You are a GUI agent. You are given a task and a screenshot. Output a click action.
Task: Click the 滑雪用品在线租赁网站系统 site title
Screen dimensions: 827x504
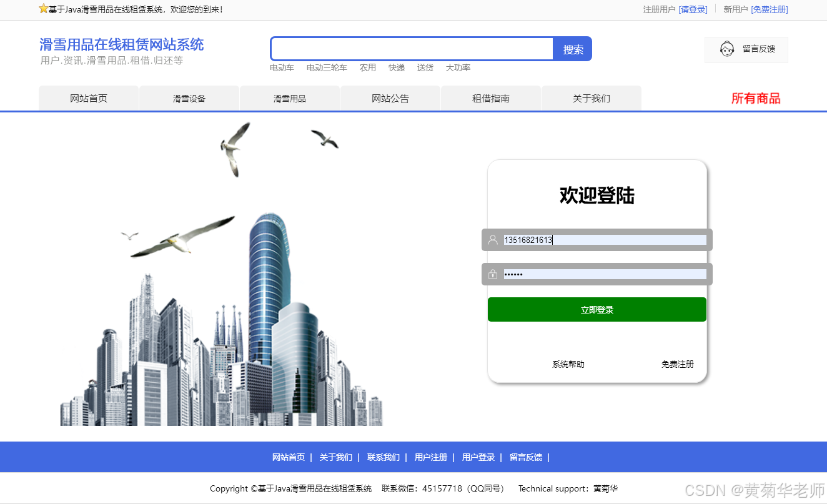pyautogui.click(x=122, y=44)
